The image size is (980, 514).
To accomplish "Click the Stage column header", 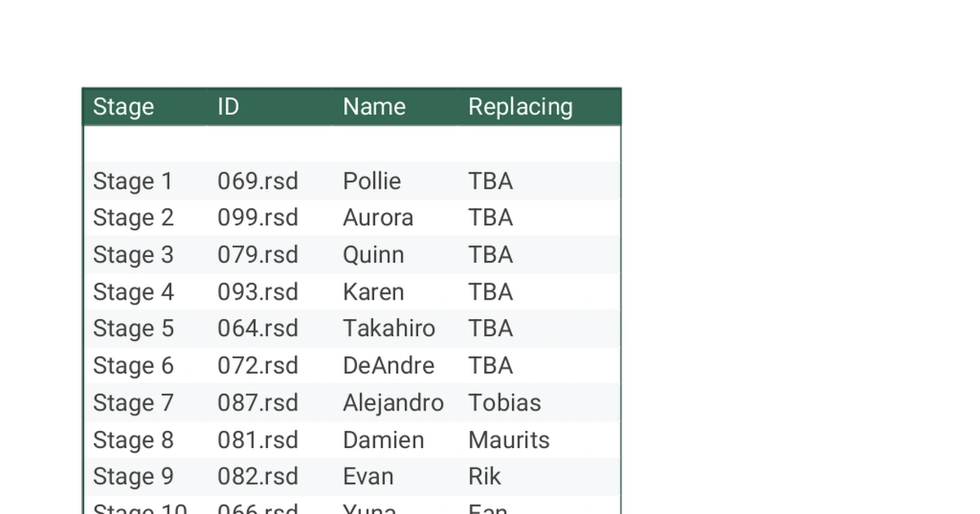I will (x=123, y=107).
